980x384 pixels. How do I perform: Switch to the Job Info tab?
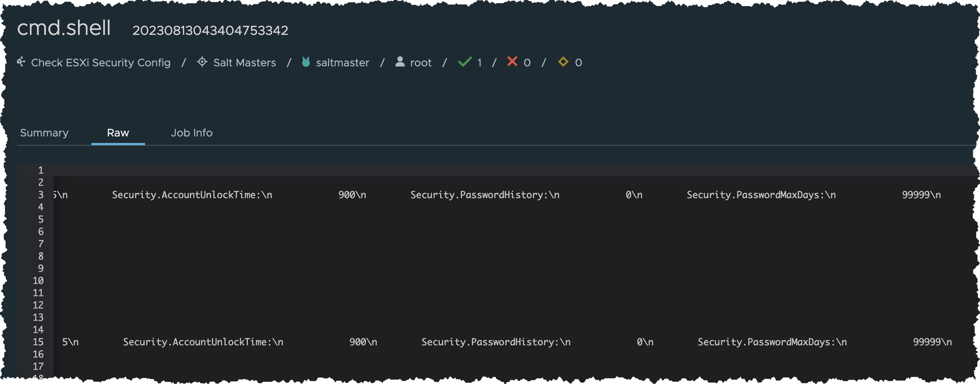pos(191,133)
